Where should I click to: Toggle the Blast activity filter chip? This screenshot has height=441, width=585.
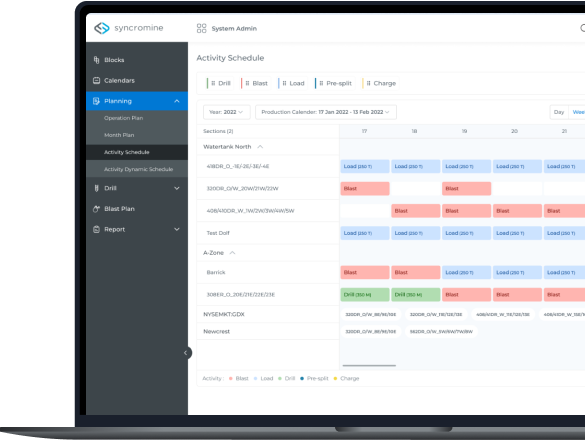254,83
